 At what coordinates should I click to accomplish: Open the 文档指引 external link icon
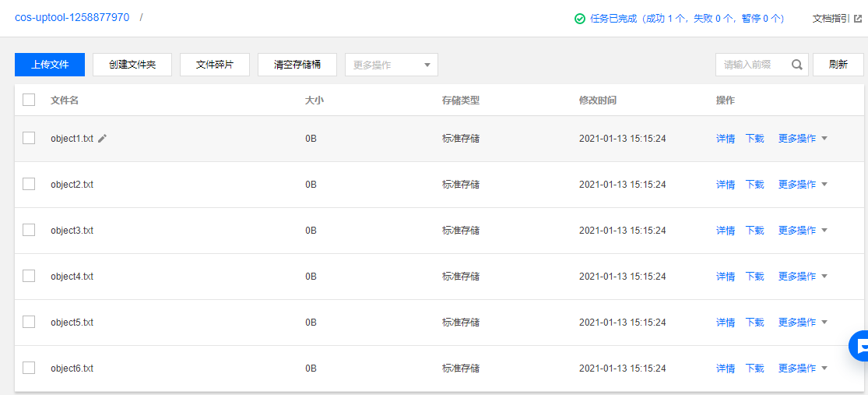(x=858, y=18)
